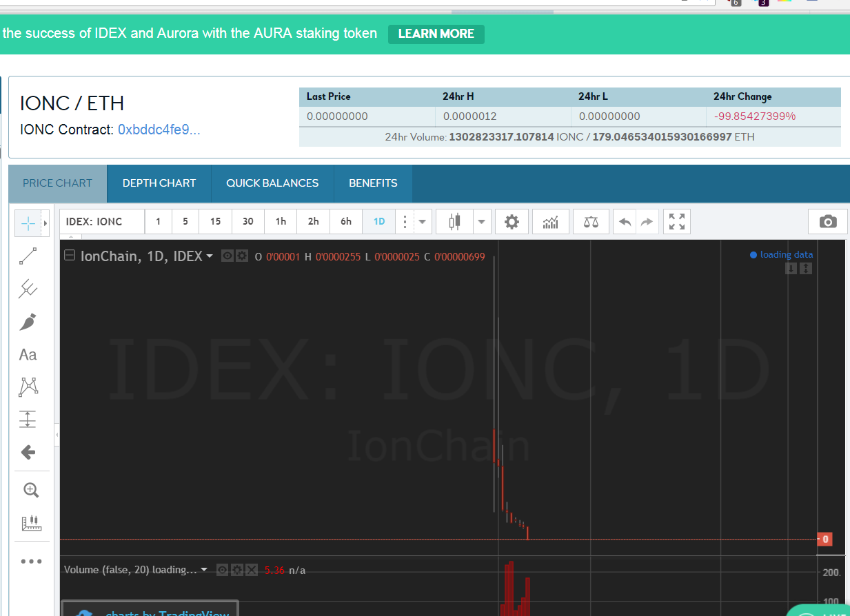Click the down-arrow pane button under loading data

[x=791, y=269]
